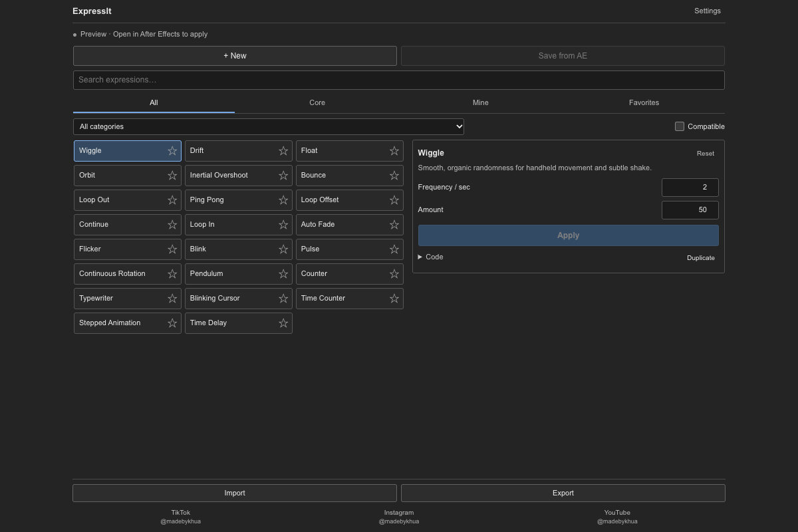Star the Blinking Cursor expression
This screenshot has height=532, width=798.
point(283,299)
